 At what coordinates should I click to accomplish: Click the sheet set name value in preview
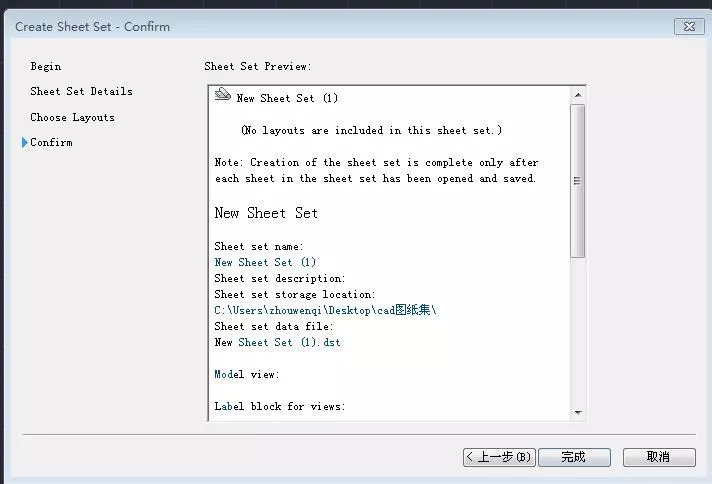point(265,262)
